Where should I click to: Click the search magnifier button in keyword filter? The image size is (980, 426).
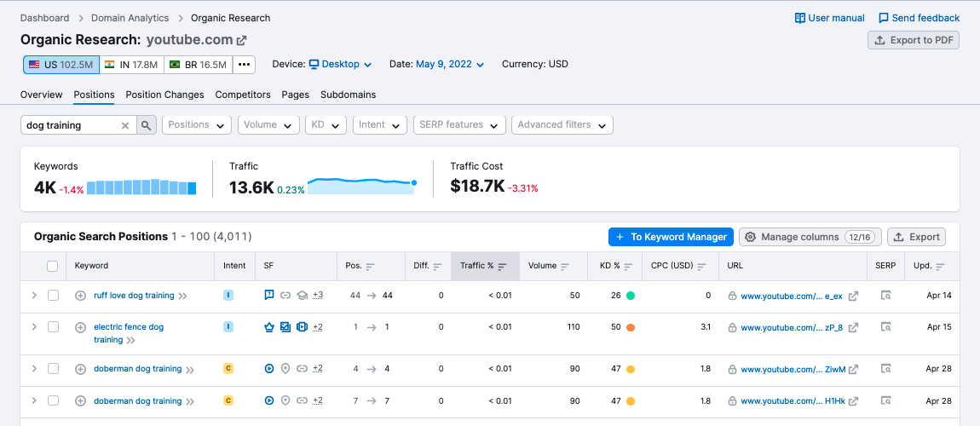(147, 125)
